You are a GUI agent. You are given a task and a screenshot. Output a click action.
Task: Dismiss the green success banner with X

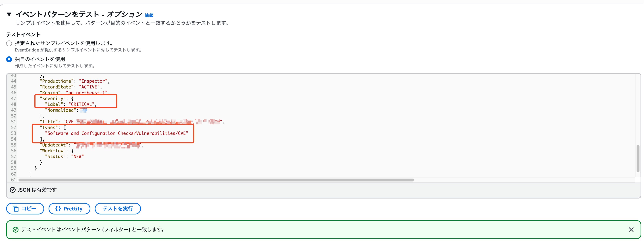(x=631, y=230)
